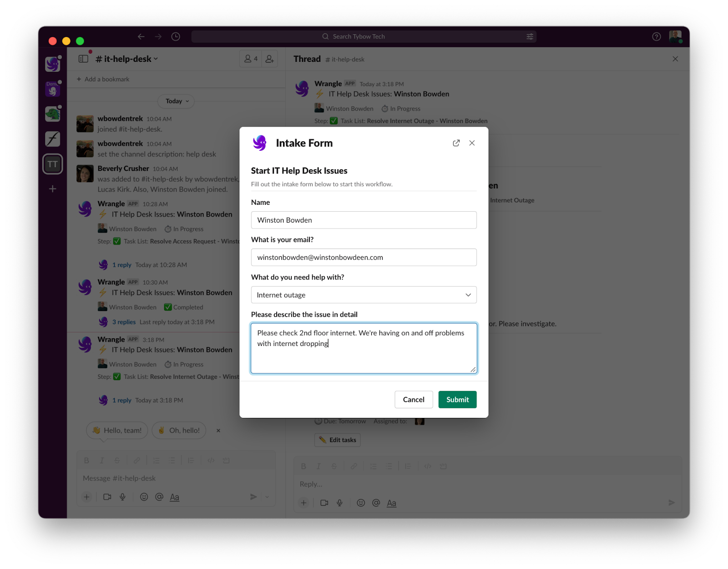Toggle formatting Aa in thread composer
728x569 pixels.
point(391,503)
